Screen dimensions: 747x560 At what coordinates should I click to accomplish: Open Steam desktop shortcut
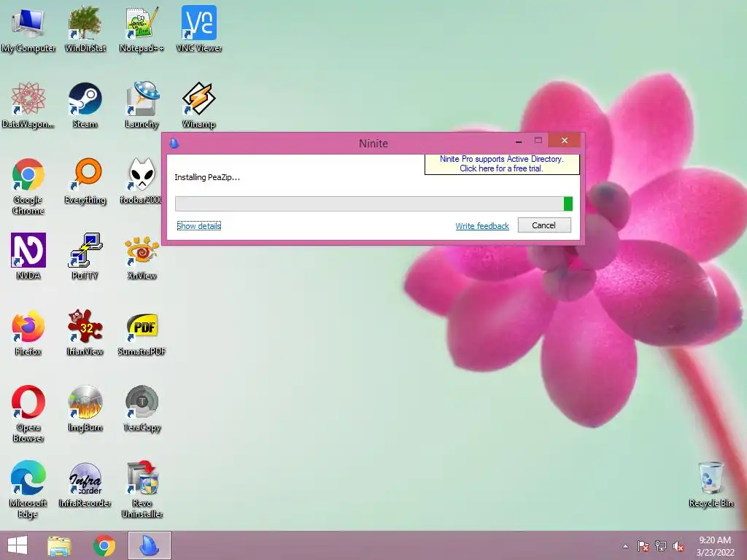85,105
